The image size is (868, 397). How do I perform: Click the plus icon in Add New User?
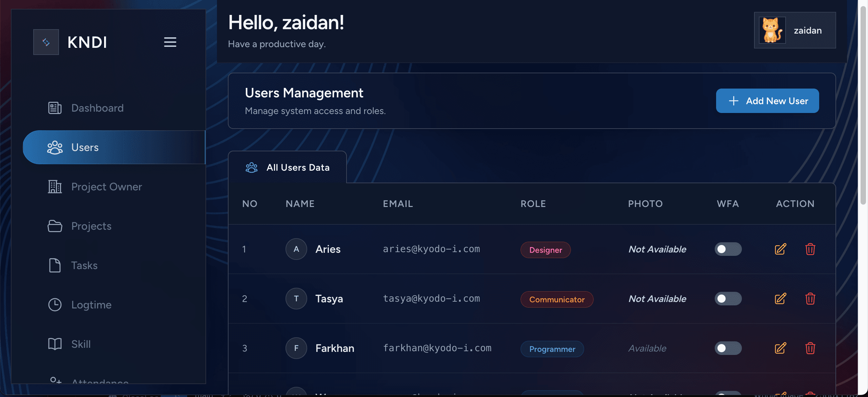pos(733,101)
